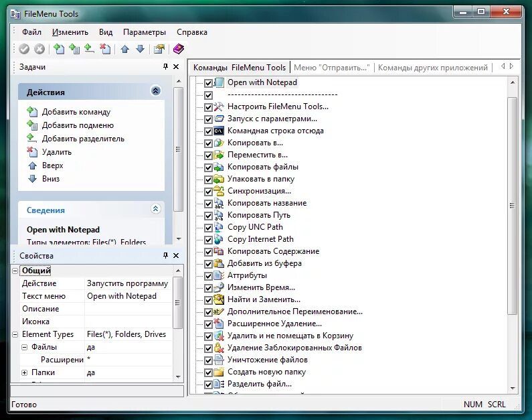The height and width of the screenshot is (420, 532).
Task: Click the Delete command toolbar icon
Action: coord(105,49)
